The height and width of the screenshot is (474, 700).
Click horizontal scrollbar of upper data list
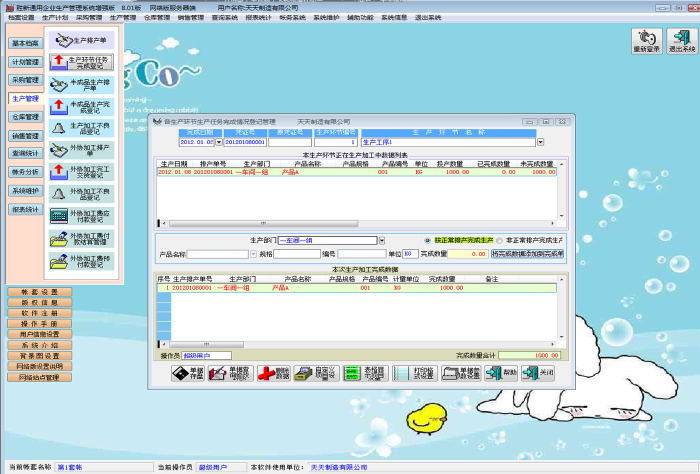pos(263,223)
